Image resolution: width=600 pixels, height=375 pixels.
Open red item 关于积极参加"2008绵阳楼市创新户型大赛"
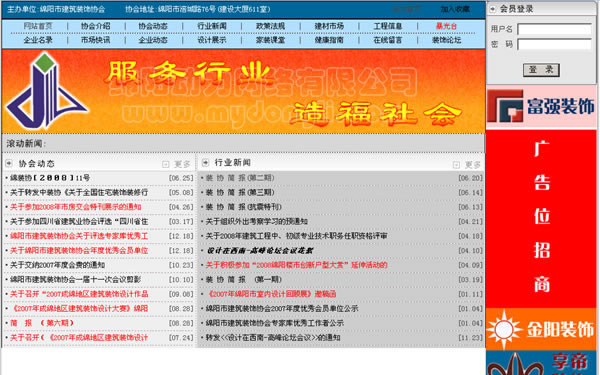click(297, 265)
